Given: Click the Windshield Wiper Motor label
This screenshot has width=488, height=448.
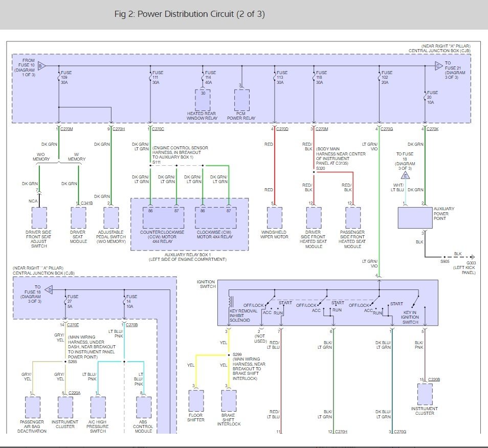Looking at the screenshot, I should click(274, 235).
